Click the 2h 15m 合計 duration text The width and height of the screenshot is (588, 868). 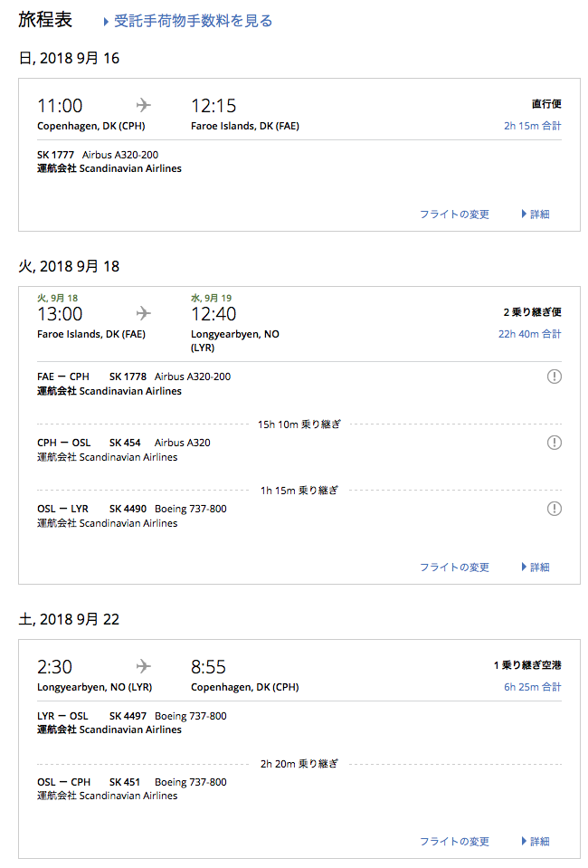pos(532,126)
